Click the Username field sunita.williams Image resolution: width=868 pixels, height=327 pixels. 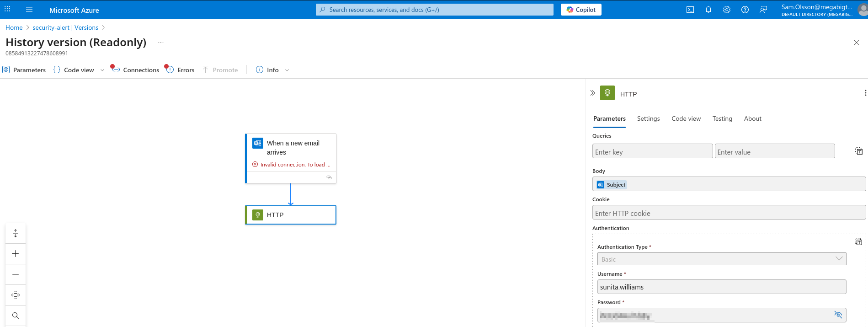[x=722, y=287]
